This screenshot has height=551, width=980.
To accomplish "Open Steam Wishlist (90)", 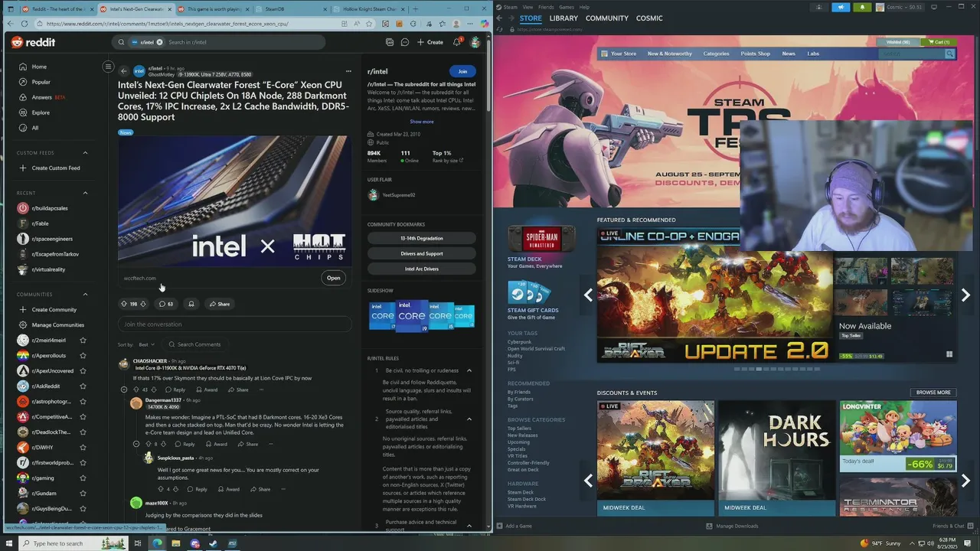I will [x=897, y=42].
